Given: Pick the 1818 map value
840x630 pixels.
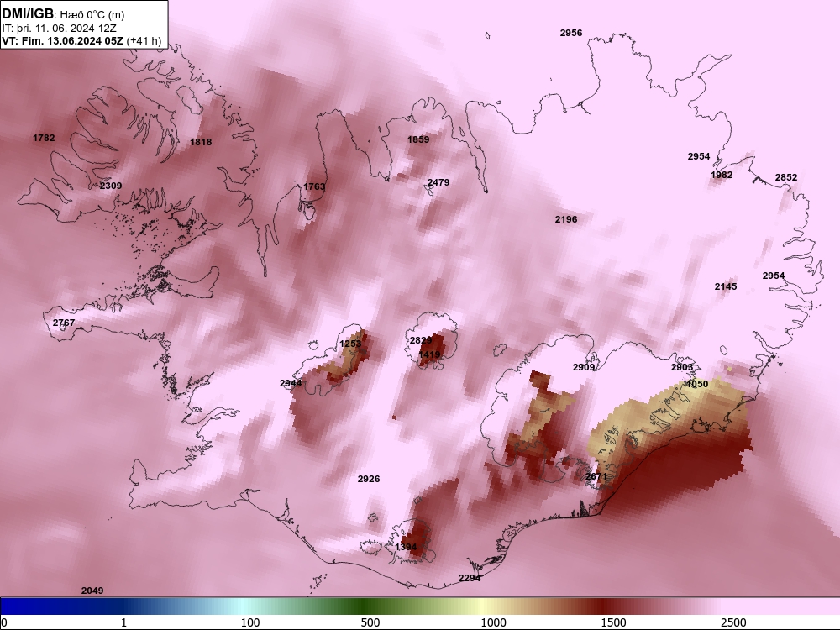Looking at the screenshot, I should coord(201,142).
